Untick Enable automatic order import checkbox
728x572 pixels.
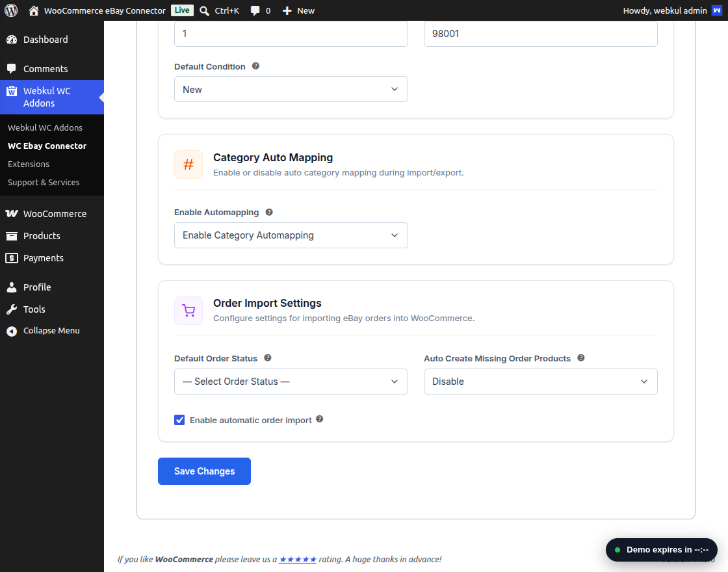pyautogui.click(x=179, y=420)
